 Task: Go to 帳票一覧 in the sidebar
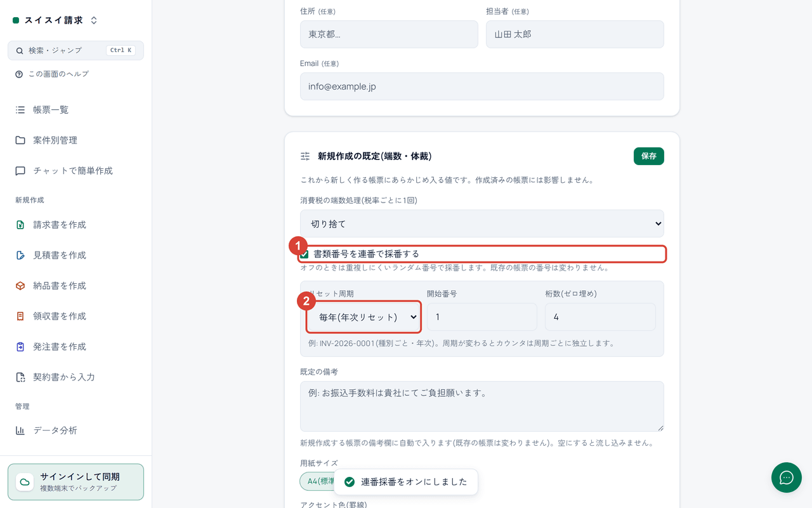point(76,110)
